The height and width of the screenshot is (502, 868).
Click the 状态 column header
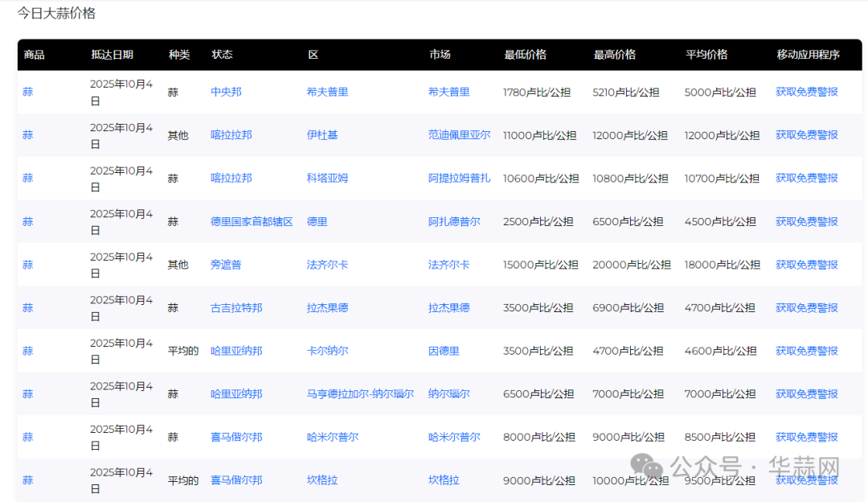[x=222, y=55]
